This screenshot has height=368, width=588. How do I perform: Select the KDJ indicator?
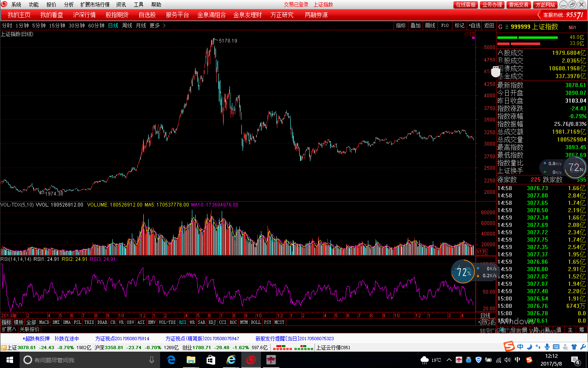click(x=212, y=322)
